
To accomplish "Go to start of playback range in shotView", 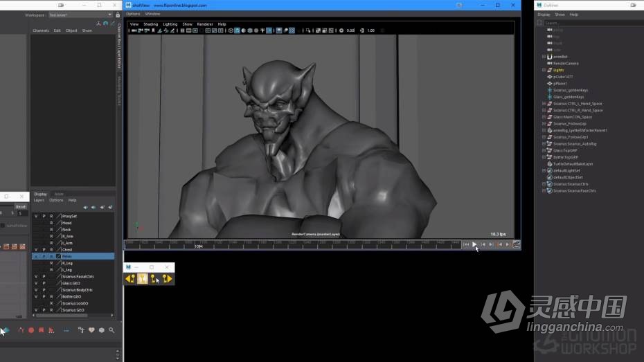I will coord(466,244).
